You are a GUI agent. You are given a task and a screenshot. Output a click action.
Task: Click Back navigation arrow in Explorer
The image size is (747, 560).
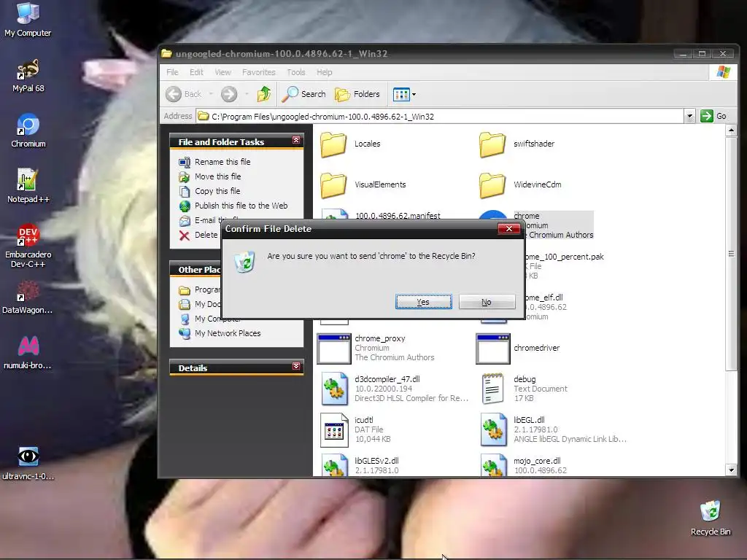(183, 94)
